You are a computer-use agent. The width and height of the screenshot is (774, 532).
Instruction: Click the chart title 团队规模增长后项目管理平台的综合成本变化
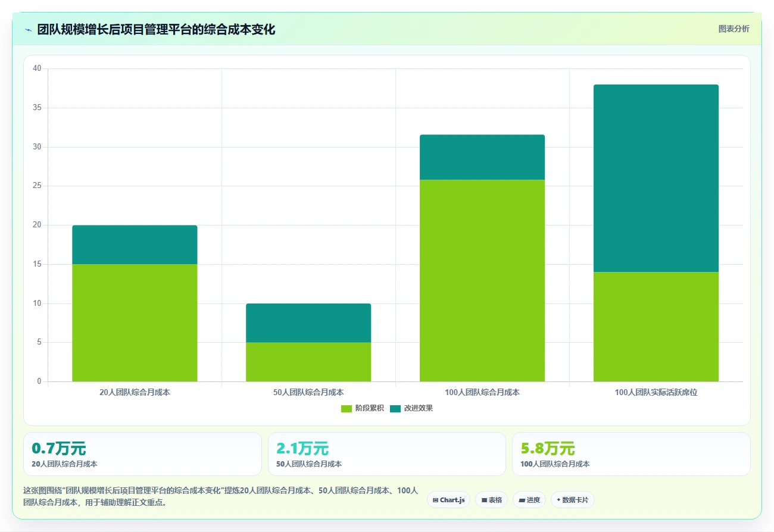click(x=156, y=30)
